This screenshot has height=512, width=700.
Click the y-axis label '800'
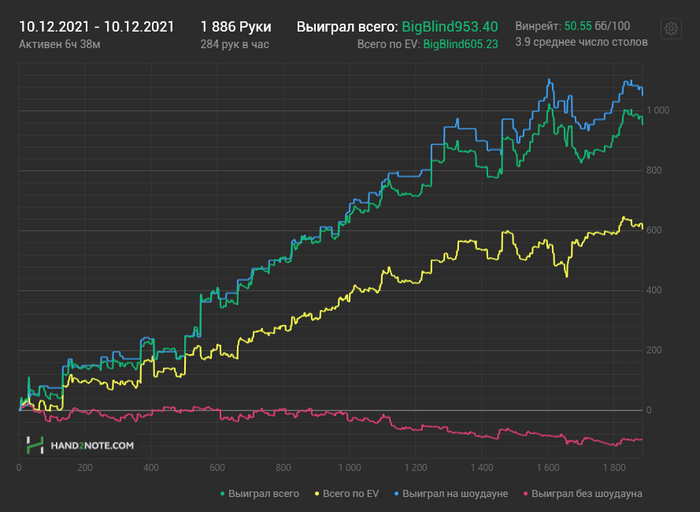click(654, 171)
